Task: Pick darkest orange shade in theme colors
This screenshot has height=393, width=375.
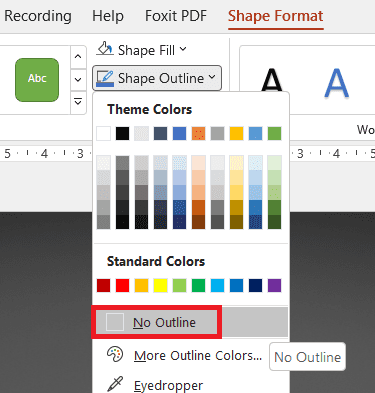Action: click(x=198, y=222)
